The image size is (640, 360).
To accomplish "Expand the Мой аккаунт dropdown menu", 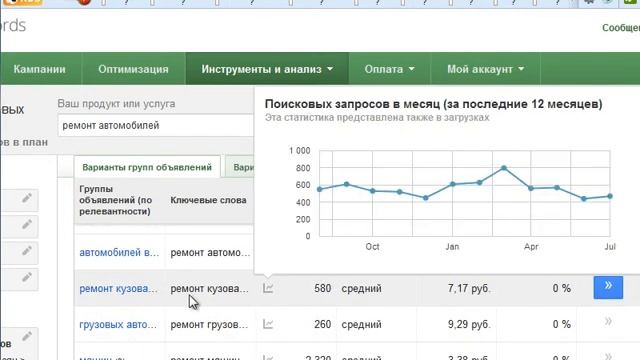I will pyautogui.click(x=485, y=69).
